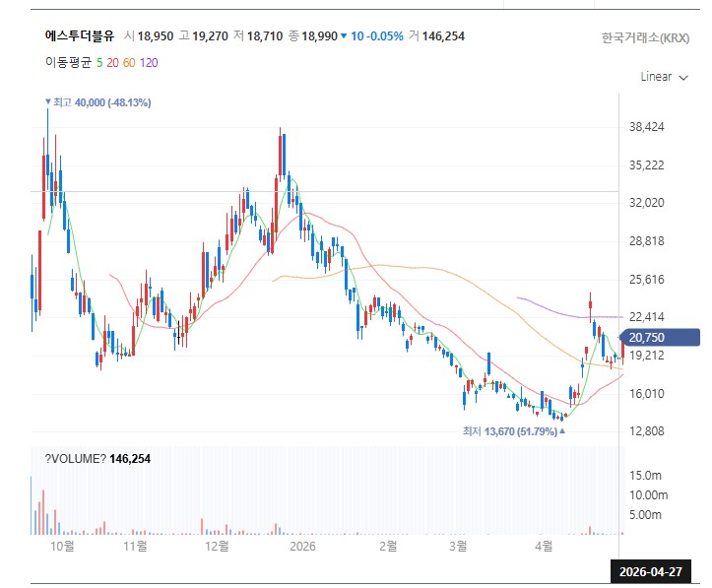Viewport: 712px width, 588px height.
Task: Click the closing price 18,990
Action: click(320, 36)
